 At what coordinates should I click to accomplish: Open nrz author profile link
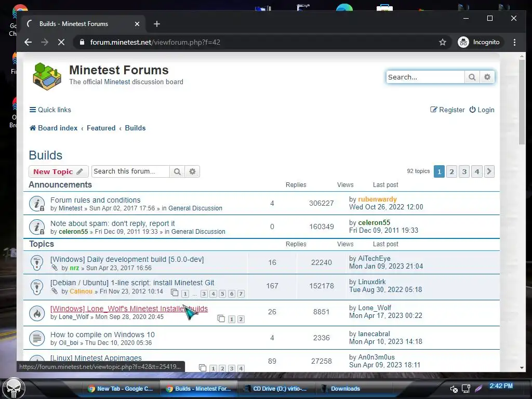[x=74, y=268]
